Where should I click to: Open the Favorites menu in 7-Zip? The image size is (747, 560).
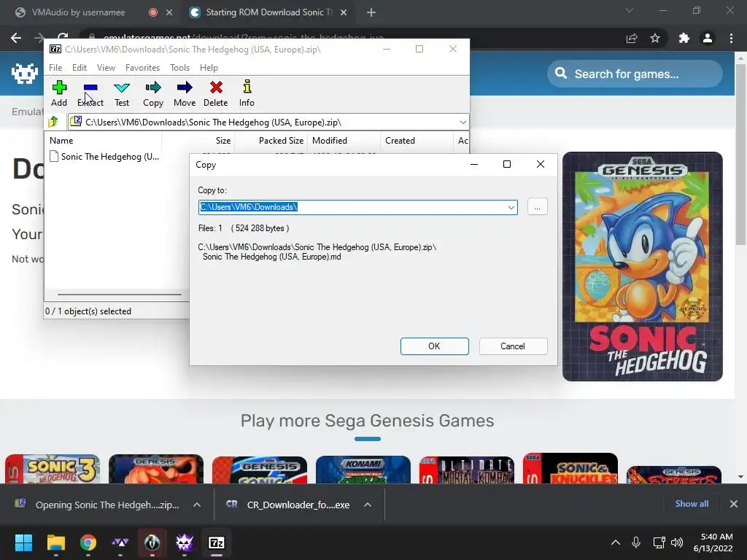pos(142,68)
